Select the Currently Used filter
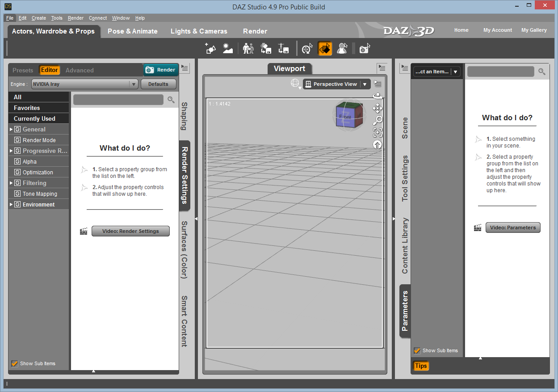Image resolution: width=558 pixels, height=392 pixels. (x=39, y=118)
